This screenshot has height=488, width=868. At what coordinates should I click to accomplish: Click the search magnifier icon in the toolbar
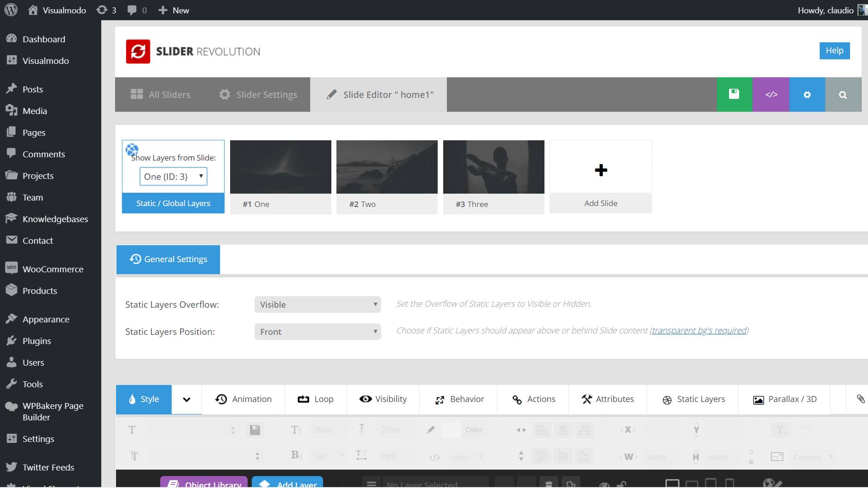pyautogui.click(x=843, y=94)
